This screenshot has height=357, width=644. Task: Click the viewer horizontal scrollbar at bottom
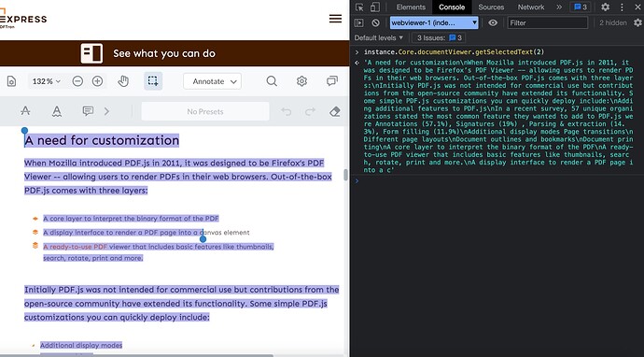[x=137, y=355]
